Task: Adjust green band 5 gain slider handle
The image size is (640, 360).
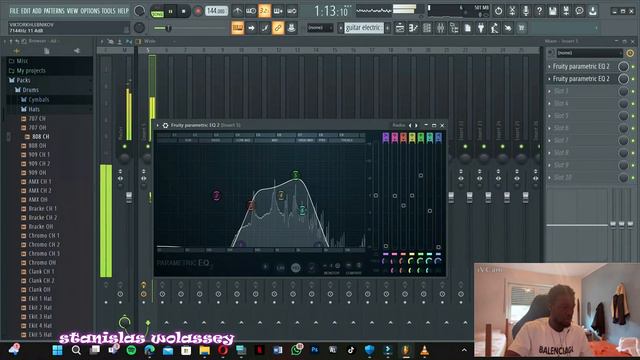Action: coord(421,176)
